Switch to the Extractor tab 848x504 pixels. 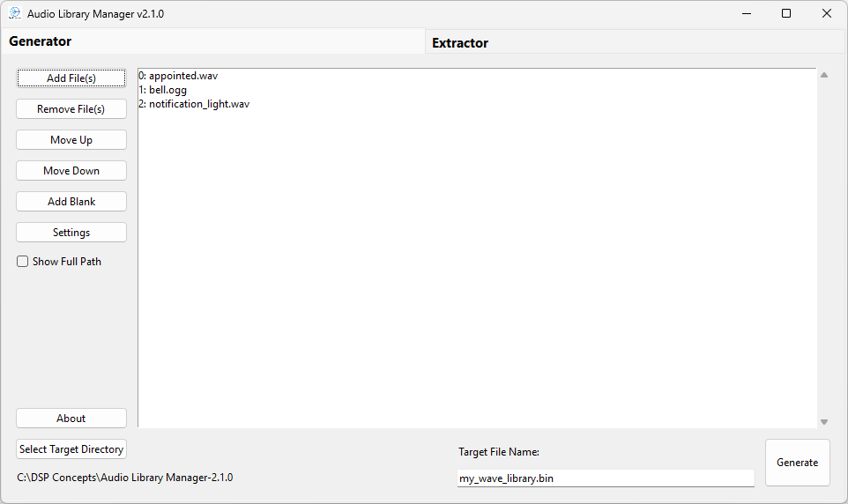(x=460, y=43)
